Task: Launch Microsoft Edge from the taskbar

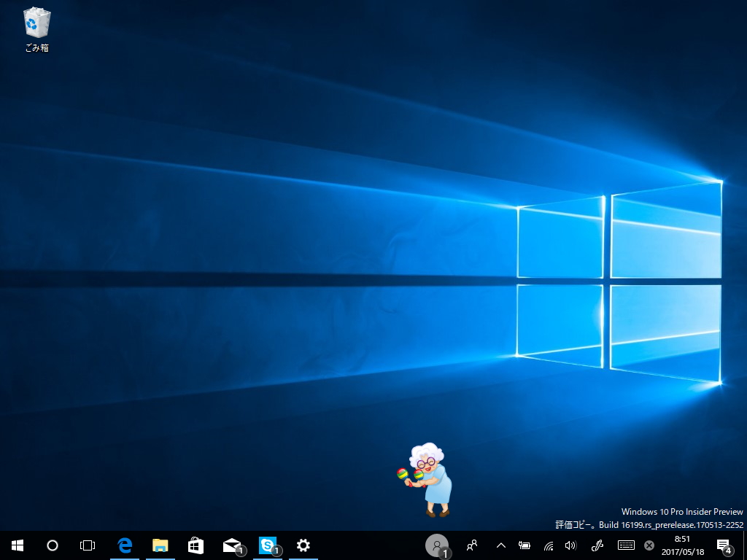Action: pos(125,545)
